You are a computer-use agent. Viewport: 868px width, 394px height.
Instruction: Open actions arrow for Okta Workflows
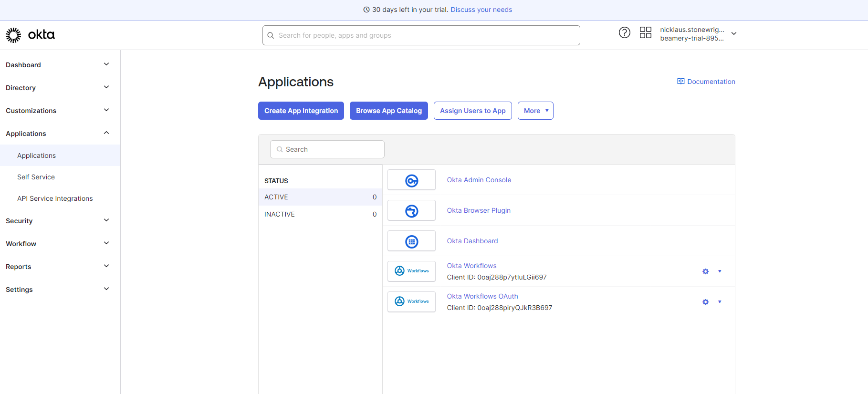click(x=720, y=271)
